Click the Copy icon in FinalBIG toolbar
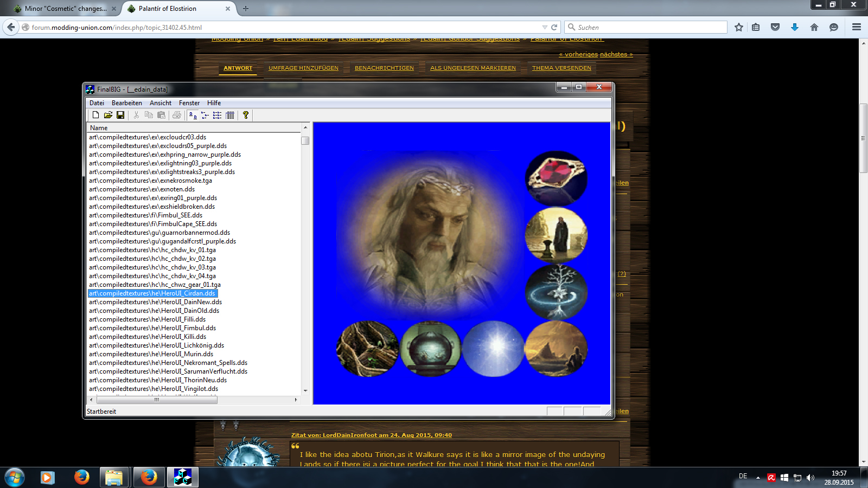Viewport: 868px width, 488px height. tap(149, 115)
